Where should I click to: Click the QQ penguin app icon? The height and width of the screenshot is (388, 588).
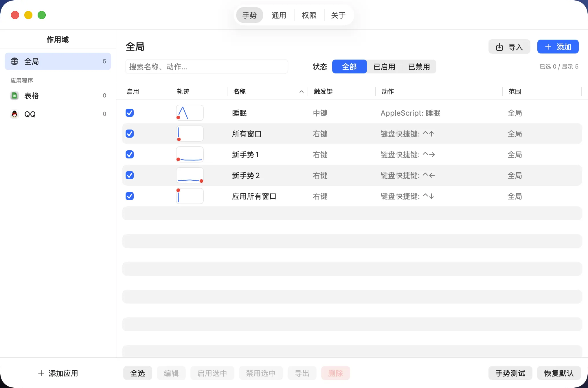pyautogui.click(x=14, y=114)
